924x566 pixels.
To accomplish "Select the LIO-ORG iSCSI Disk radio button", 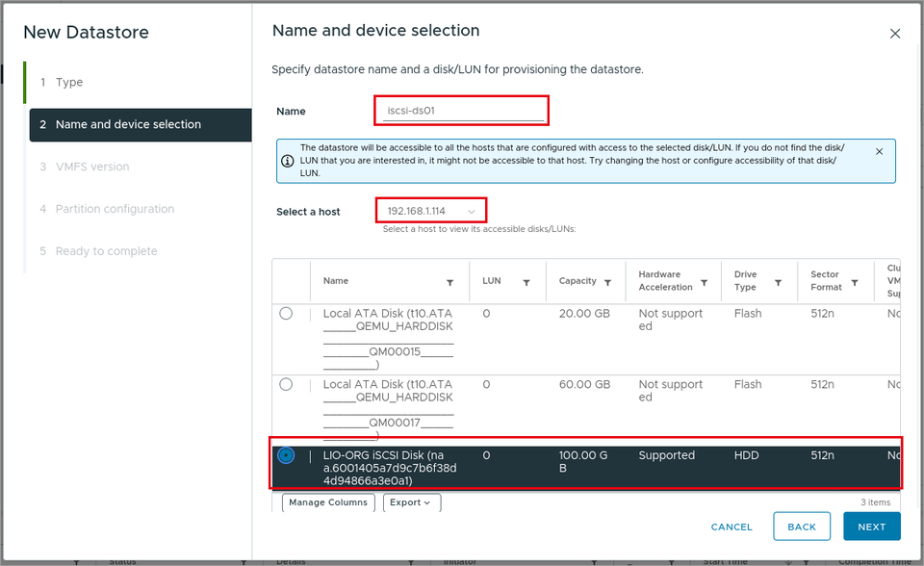I will tap(286, 455).
